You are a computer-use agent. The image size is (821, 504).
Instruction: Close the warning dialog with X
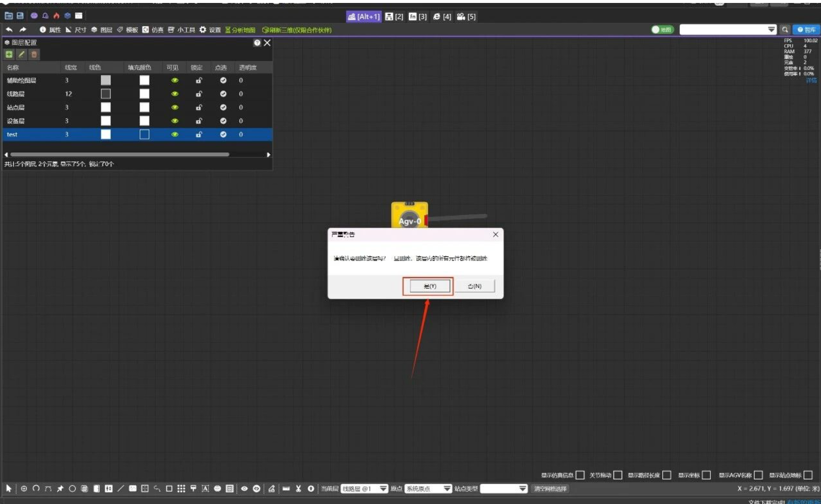click(496, 234)
